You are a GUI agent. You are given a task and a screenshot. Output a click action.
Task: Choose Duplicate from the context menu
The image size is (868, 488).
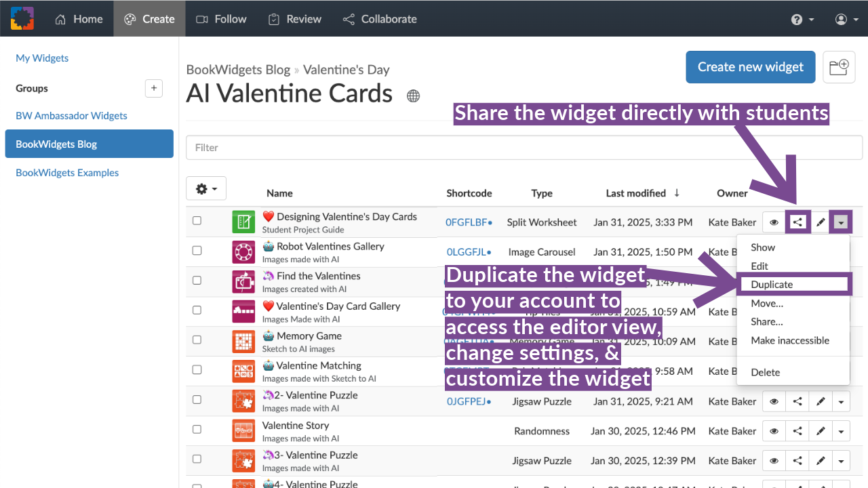click(x=772, y=285)
